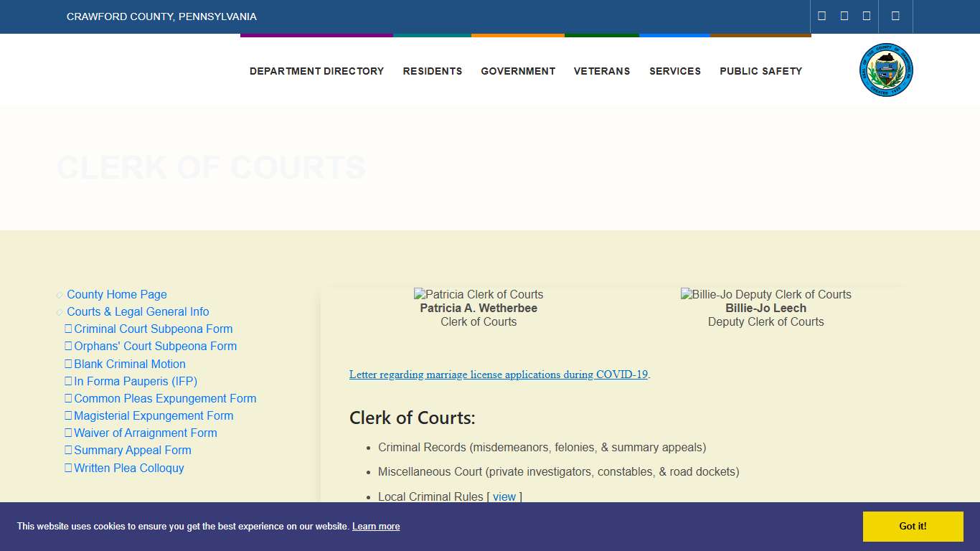The height and width of the screenshot is (551, 980).
Task: Click the diamond icon beside County Home Page
Action: (58, 294)
